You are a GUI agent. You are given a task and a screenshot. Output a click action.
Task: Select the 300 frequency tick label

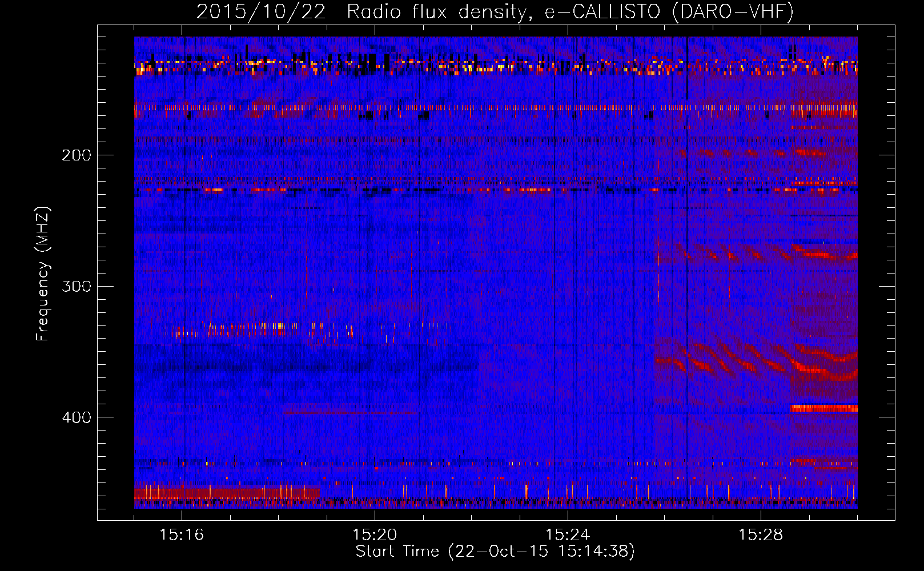(76, 286)
